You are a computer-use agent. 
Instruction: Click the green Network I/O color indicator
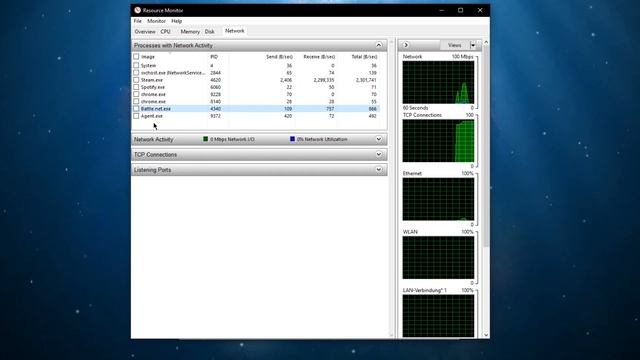(x=205, y=139)
